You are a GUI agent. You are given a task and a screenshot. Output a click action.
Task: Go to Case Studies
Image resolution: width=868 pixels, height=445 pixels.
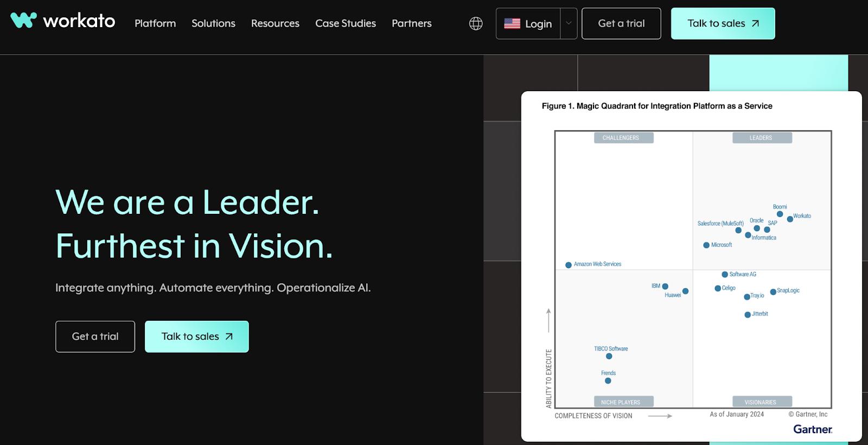(x=346, y=23)
